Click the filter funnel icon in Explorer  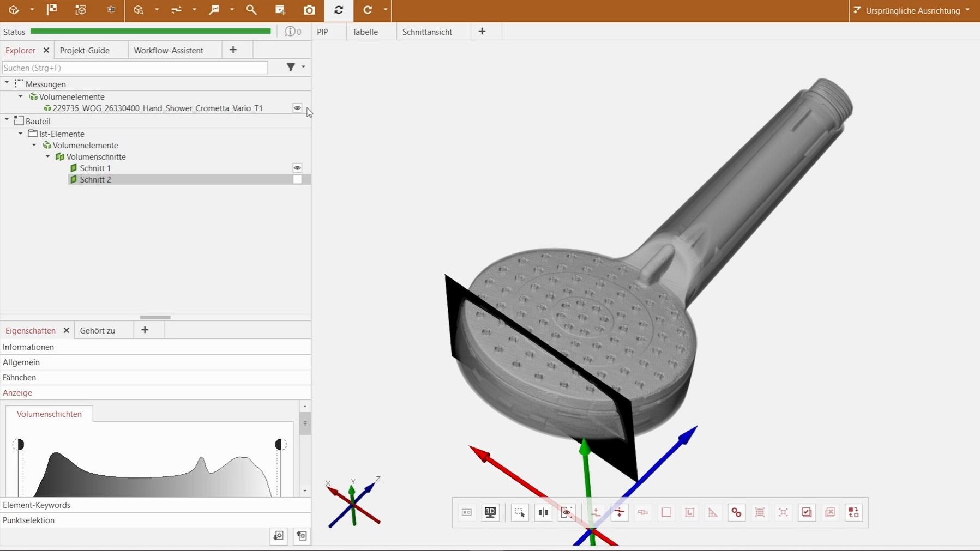(x=291, y=67)
